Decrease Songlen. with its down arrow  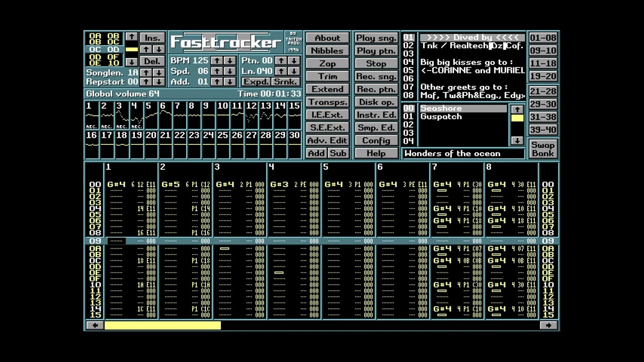coord(158,72)
